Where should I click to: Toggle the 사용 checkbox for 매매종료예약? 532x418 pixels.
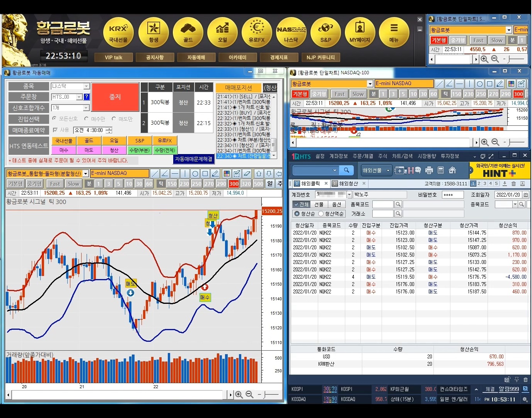[55, 130]
